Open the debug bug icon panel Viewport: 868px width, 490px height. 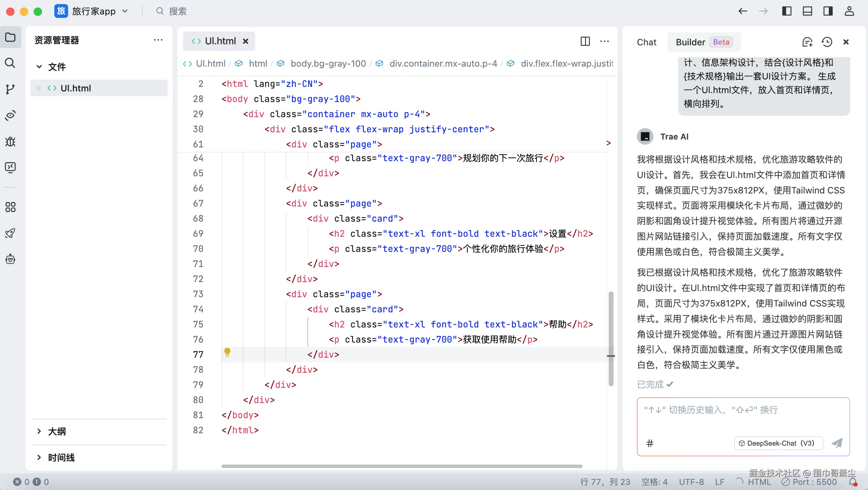point(10,142)
